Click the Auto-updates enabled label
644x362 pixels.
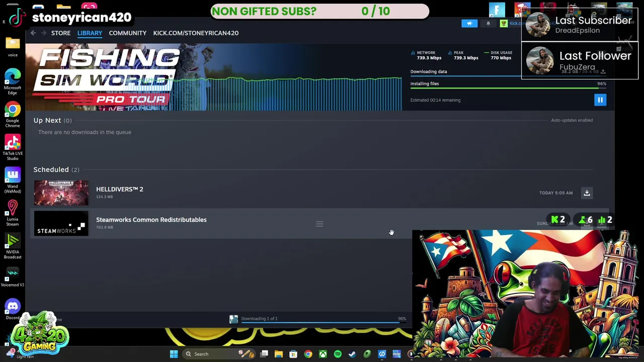coord(572,120)
